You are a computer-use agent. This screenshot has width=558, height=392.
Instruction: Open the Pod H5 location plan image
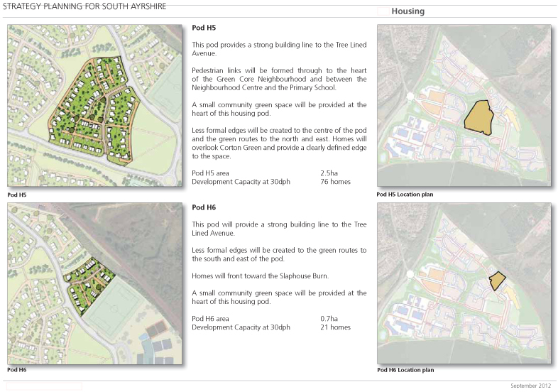point(463,107)
